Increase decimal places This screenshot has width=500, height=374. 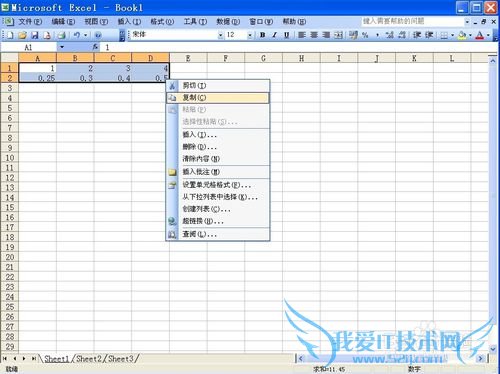pos(390,35)
